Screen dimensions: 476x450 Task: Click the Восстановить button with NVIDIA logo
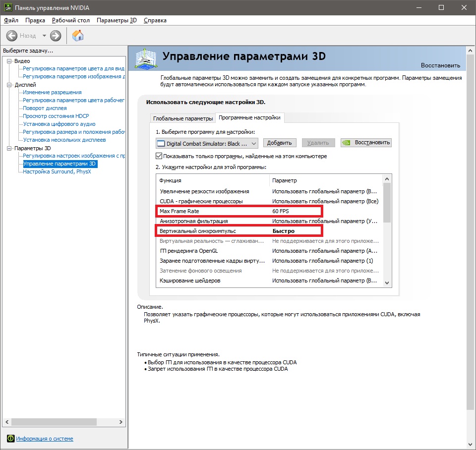click(x=366, y=143)
